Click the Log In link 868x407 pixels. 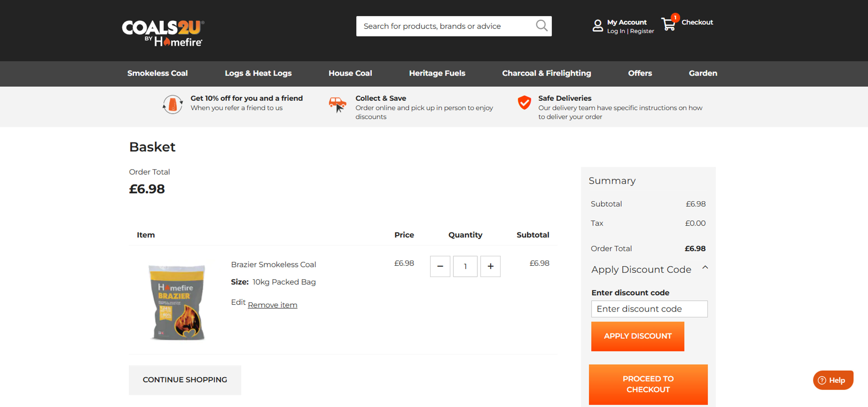[x=616, y=31]
